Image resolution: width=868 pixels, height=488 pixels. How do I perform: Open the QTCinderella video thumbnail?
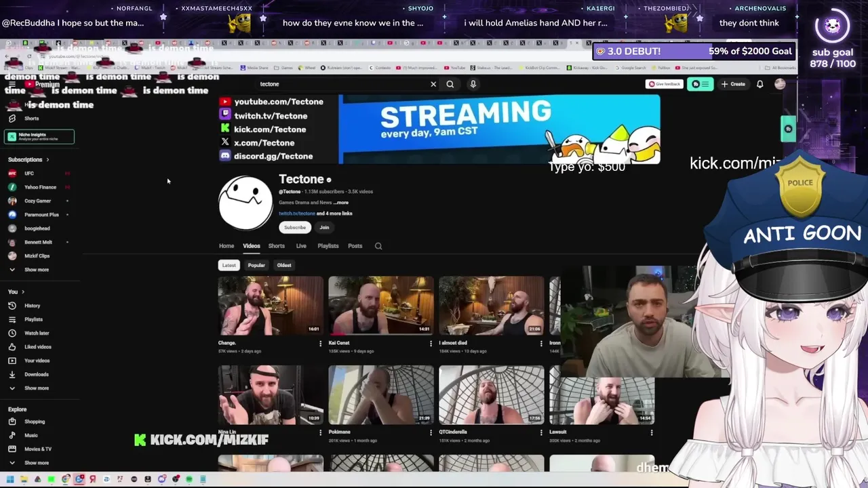(x=492, y=395)
